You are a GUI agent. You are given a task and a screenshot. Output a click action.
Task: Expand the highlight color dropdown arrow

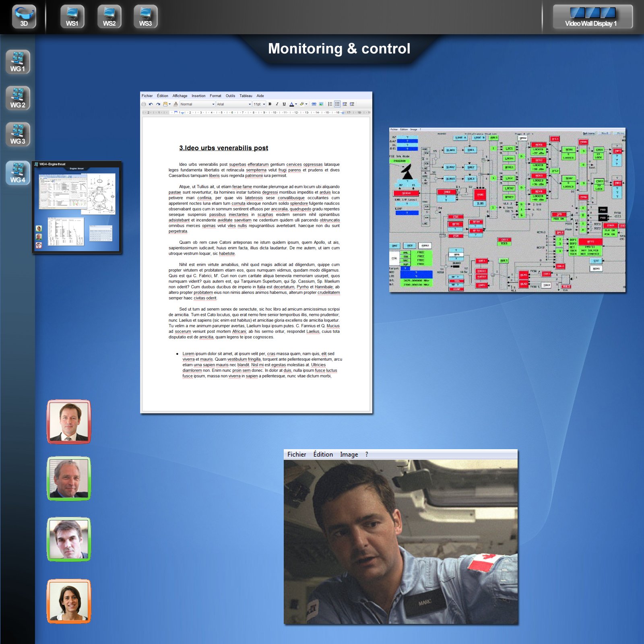point(306,104)
